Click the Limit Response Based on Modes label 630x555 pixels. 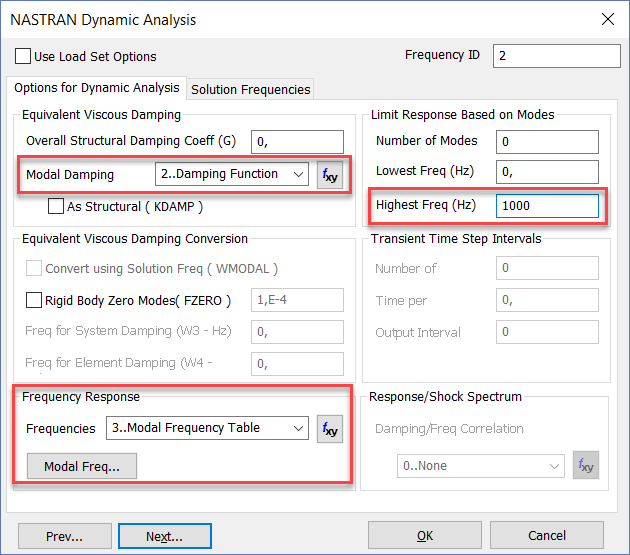(462, 115)
